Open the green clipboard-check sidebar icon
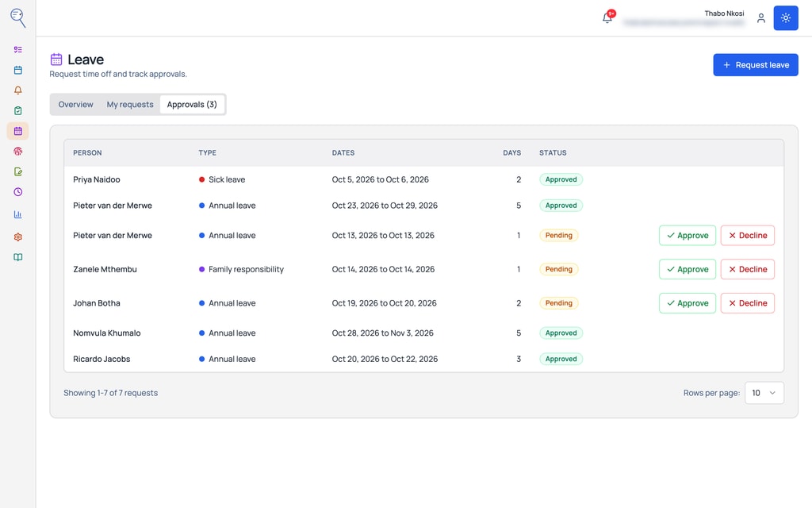The height and width of the screenshot is (508, 812). [x=17, y=110]
